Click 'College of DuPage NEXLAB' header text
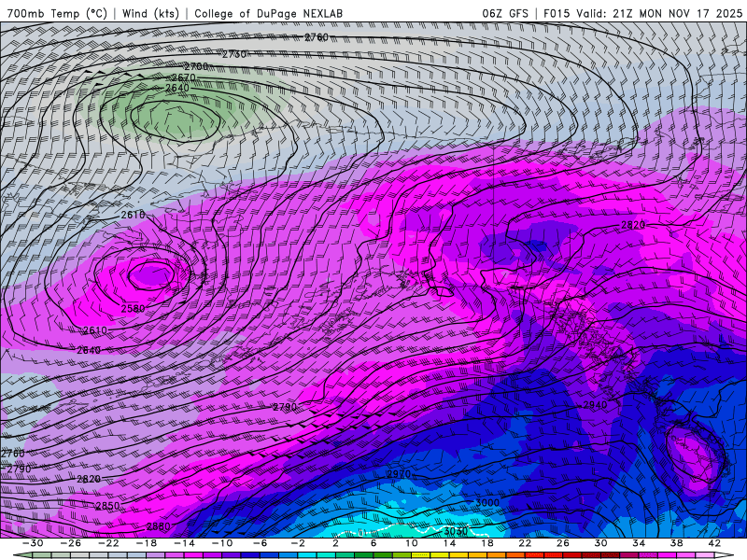Screen dimensions: 747x560 tap(268, 13)
